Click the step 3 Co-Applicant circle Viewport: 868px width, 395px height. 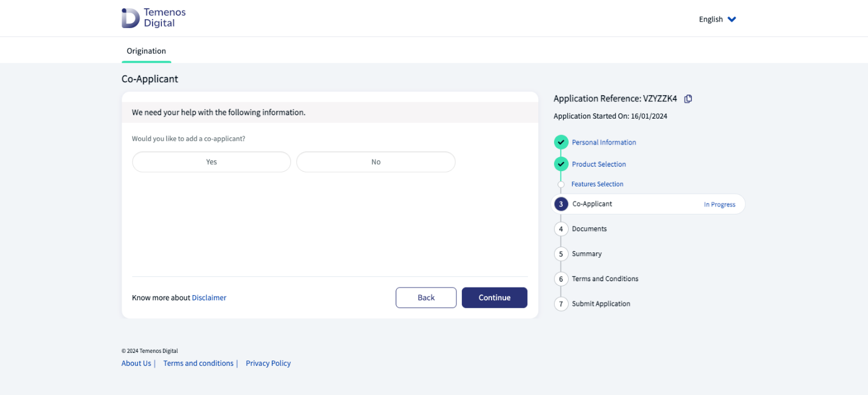pos(561,204)
